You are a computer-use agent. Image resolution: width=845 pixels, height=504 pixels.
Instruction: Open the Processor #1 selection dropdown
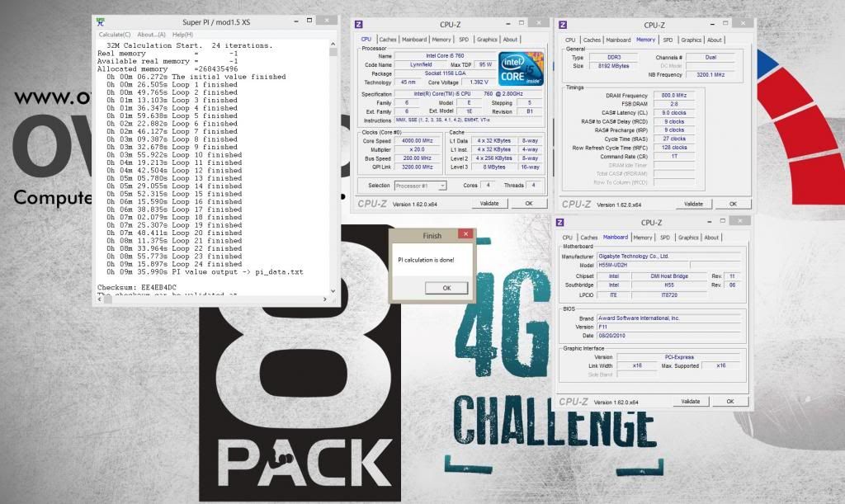click(420, 186)
